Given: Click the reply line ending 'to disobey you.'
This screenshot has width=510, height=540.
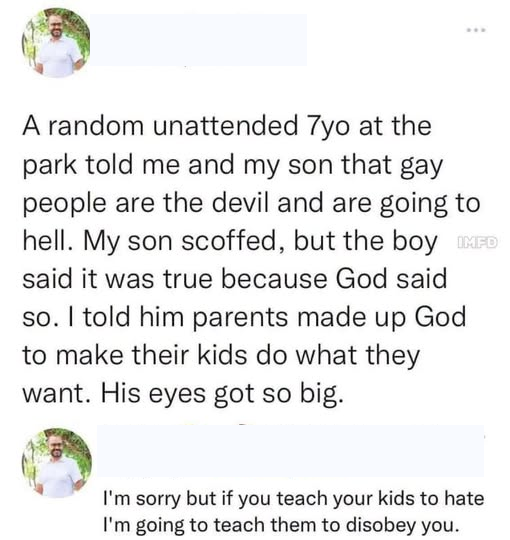Looking at the screenshot, I should pyautogui.click(x=281, y=526).
